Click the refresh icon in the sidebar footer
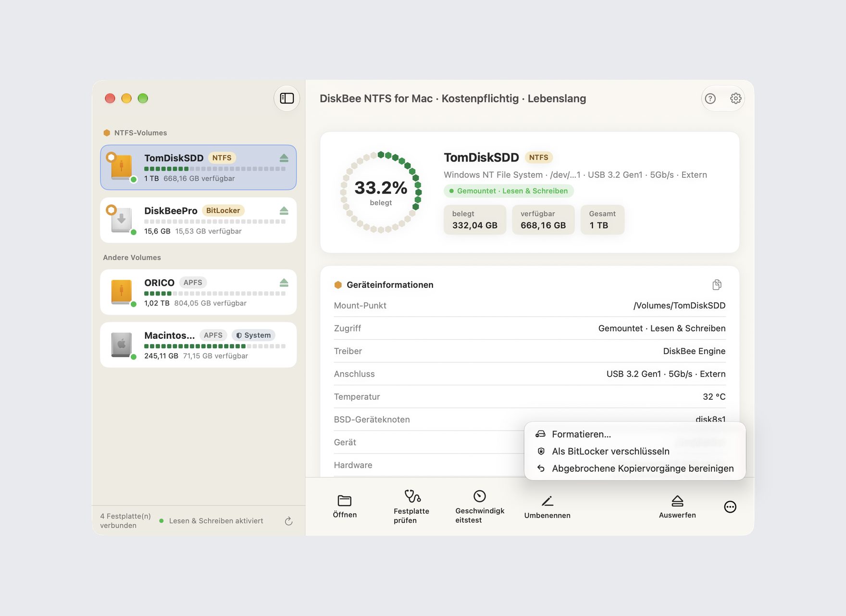 [288, 521]
